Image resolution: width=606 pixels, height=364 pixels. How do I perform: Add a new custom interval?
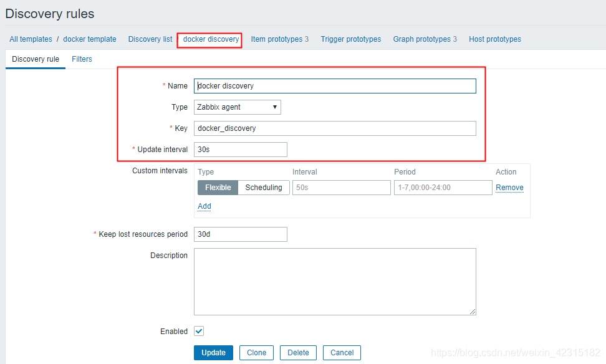pyautogui.click(x=204, y=206)
